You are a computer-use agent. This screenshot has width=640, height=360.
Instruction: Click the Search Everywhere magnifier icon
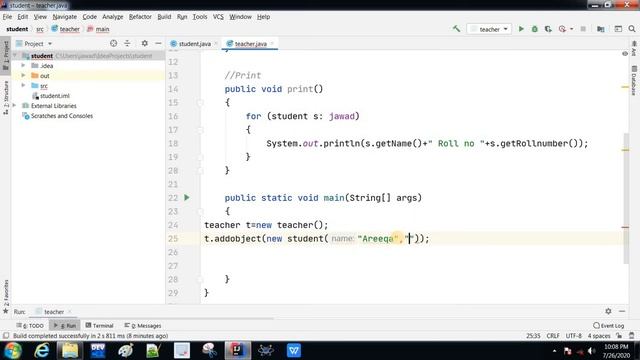(x=632, y=29)
